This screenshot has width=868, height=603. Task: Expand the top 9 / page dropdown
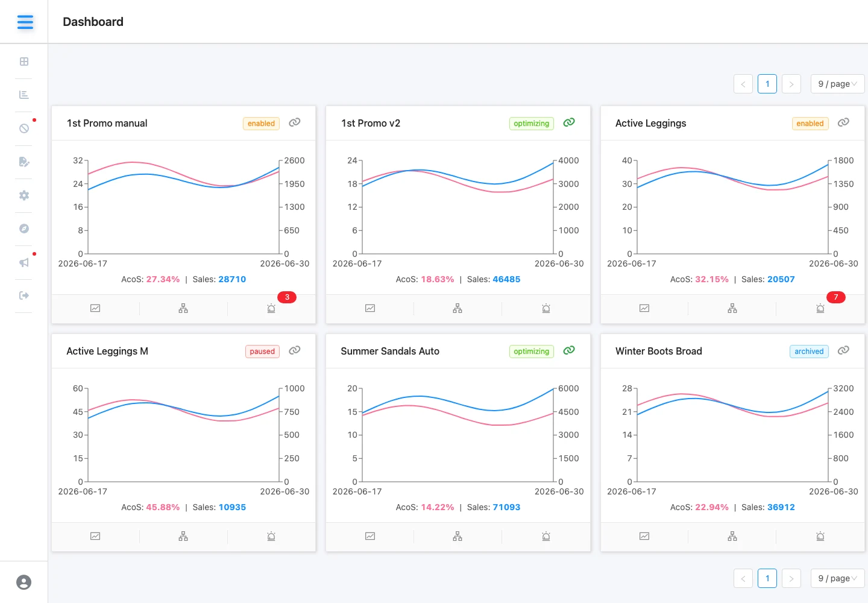(x=838, y=84)
